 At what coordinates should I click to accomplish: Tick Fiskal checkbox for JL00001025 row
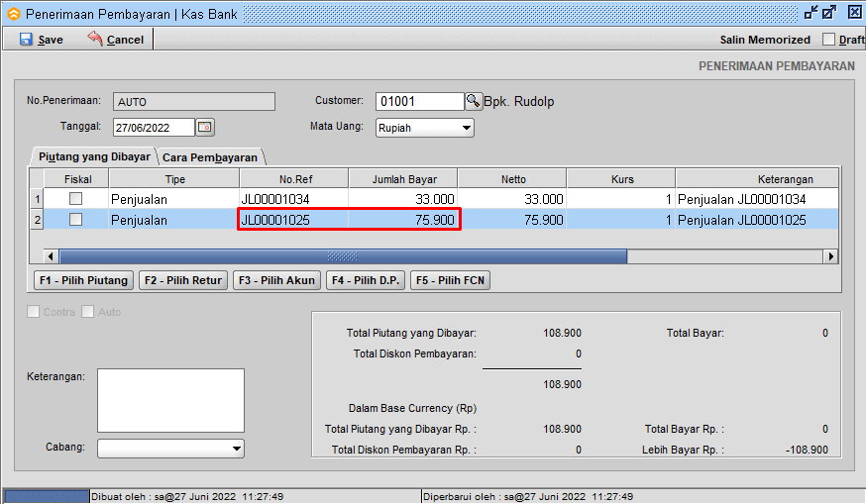point(75,220)
